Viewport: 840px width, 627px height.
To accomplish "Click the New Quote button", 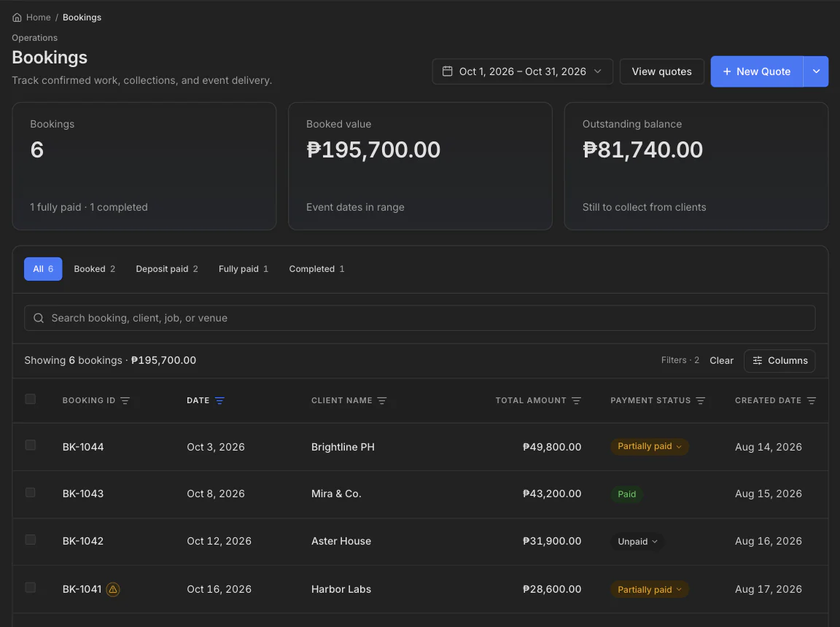I will (x=756, y=71).
